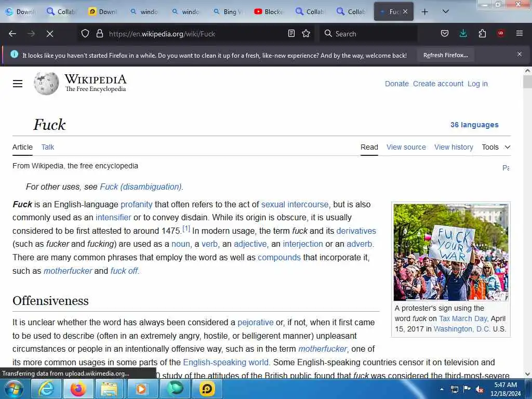Click the URL address bar
This screenshot has height=399, width=532.
195,34
